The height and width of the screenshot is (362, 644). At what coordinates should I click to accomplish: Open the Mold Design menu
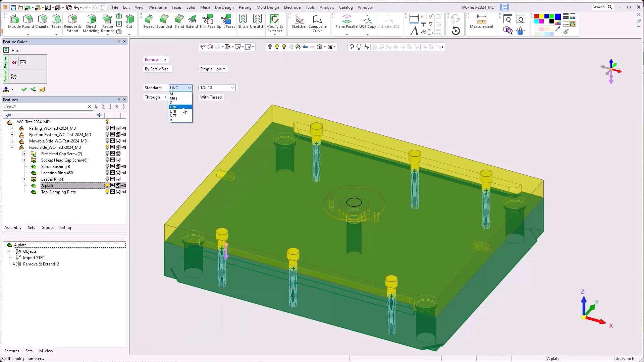(267, 7)
